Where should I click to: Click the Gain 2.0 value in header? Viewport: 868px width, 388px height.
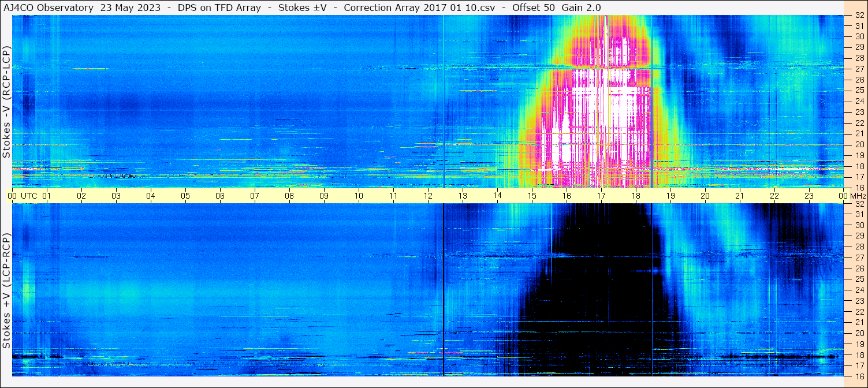(x=581, y=7)
